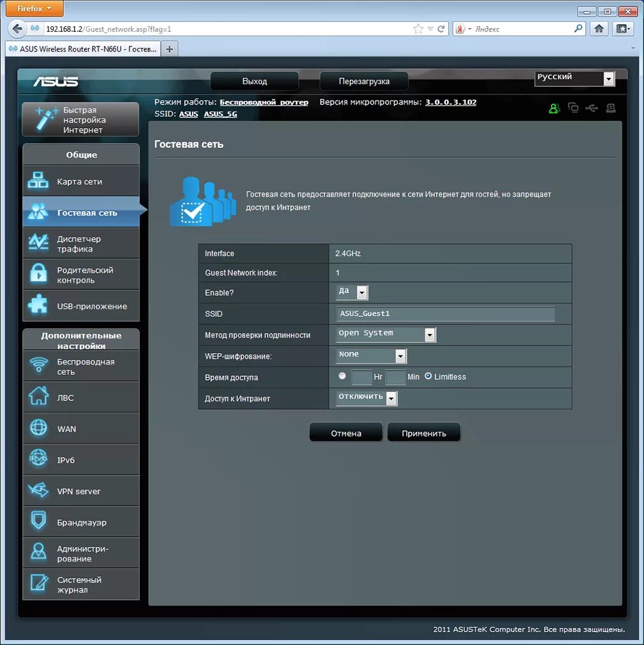Screen dimensions: 644x645
Task: Click the LAN house icon
Action: (x=39, y=396)
